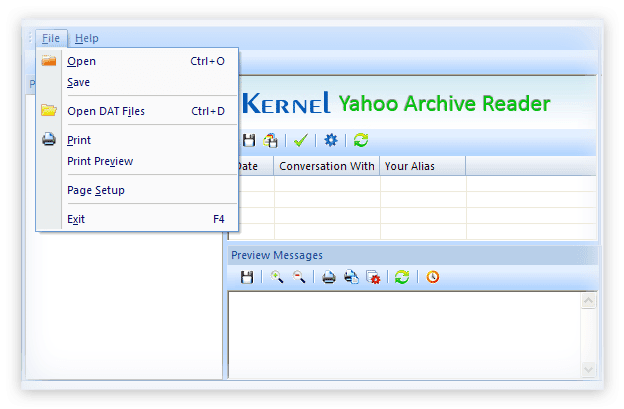Select the Save menu entry
The image size is (624, 409).
[137, 82]
